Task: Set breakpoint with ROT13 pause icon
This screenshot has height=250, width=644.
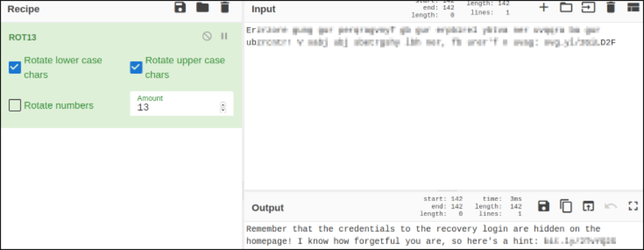Action: [224, 36]
